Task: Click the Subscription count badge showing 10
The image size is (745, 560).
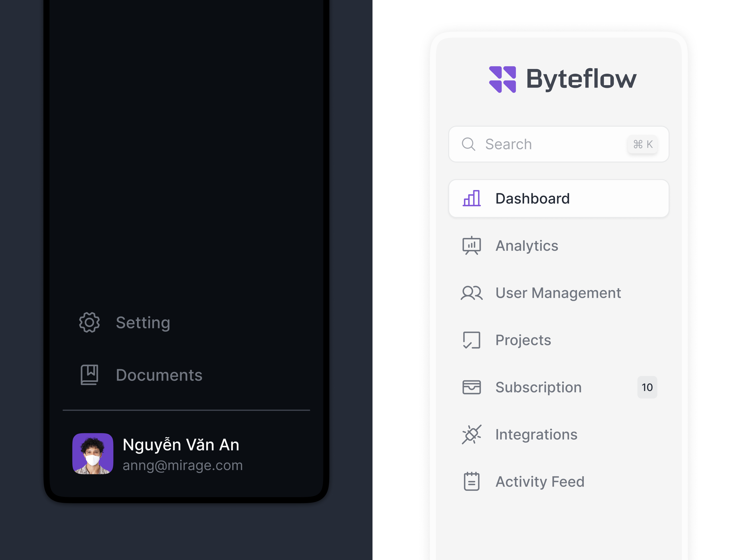Action: click(647, 387)
